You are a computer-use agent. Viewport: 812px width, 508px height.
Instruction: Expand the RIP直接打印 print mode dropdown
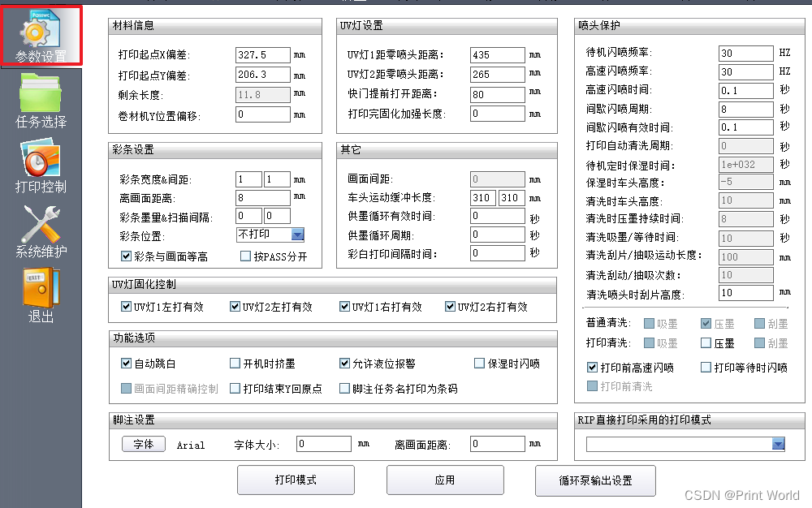point(777,443)
